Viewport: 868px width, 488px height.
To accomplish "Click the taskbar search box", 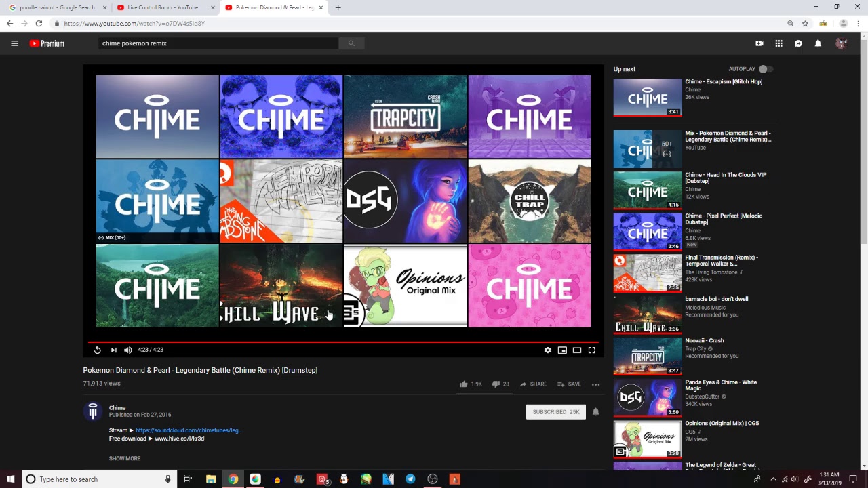I will tap(99, 479).
